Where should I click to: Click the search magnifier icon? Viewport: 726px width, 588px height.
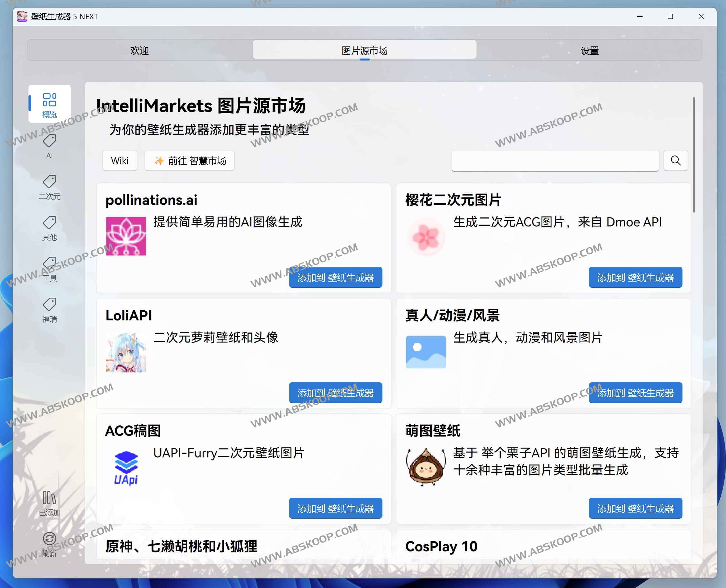click(x=676, y=160)
